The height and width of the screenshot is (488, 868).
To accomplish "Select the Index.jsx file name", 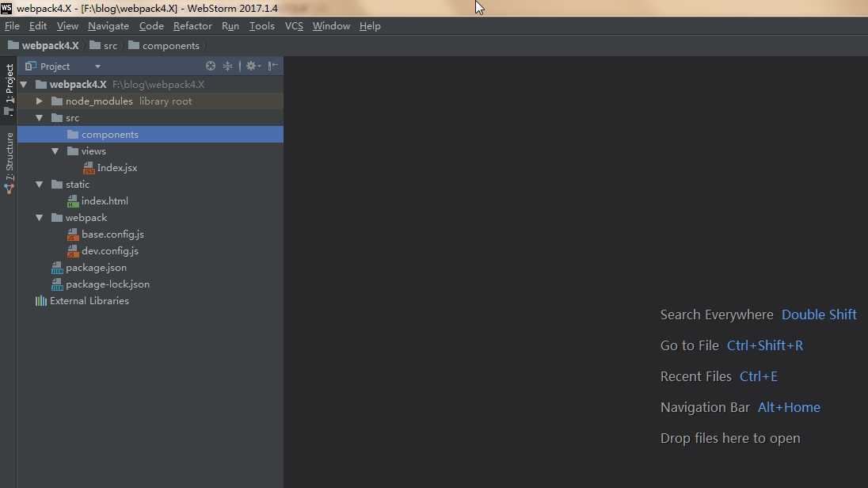I will click(x=116, y=168).
